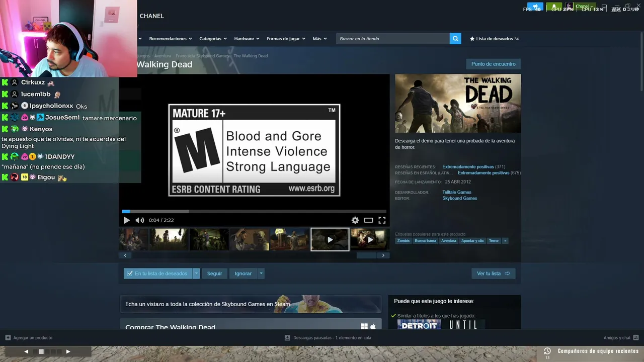644x362 pixels.
Task: Open the Hardware dropdown menu
Action: tap(247, 39)
